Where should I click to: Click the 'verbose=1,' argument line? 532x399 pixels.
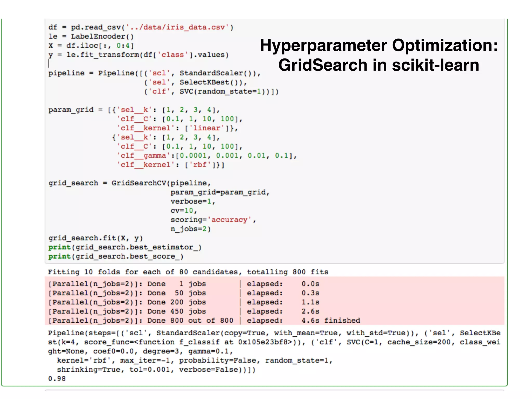(x=193, y=201)
